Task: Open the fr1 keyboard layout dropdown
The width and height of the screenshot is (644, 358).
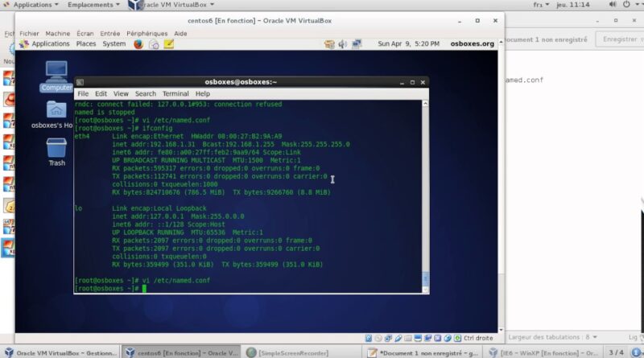Action: tap(541, 5)
